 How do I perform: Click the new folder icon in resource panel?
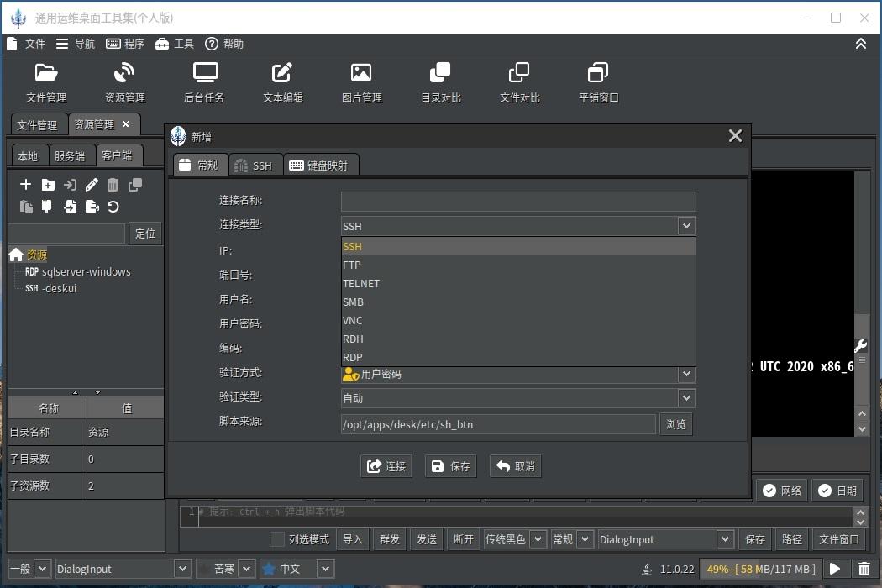coord(48,185)
